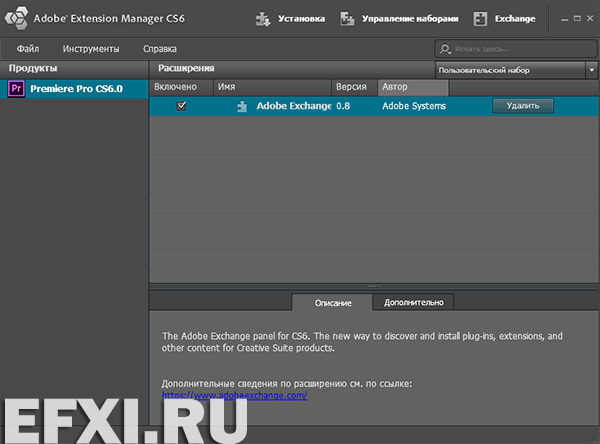Screen dimensions: 600x444
Task: Sort by the Включено column header
Action: [181, 87]
